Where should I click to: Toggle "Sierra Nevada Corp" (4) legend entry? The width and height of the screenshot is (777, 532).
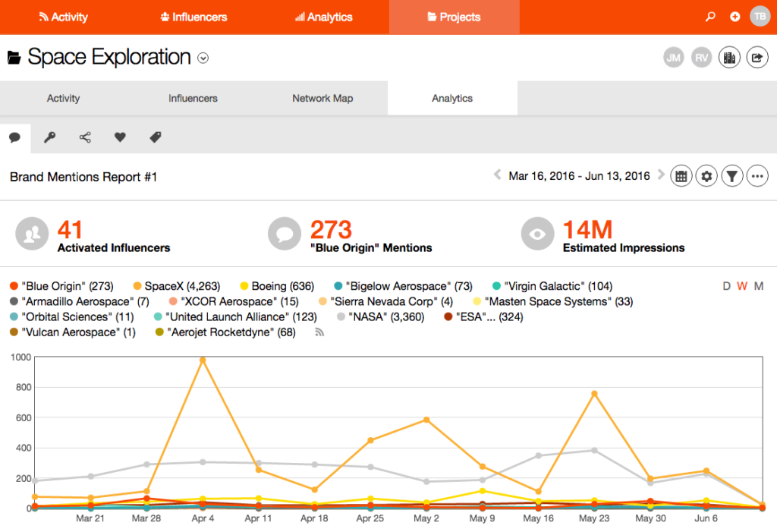[386, 301]
